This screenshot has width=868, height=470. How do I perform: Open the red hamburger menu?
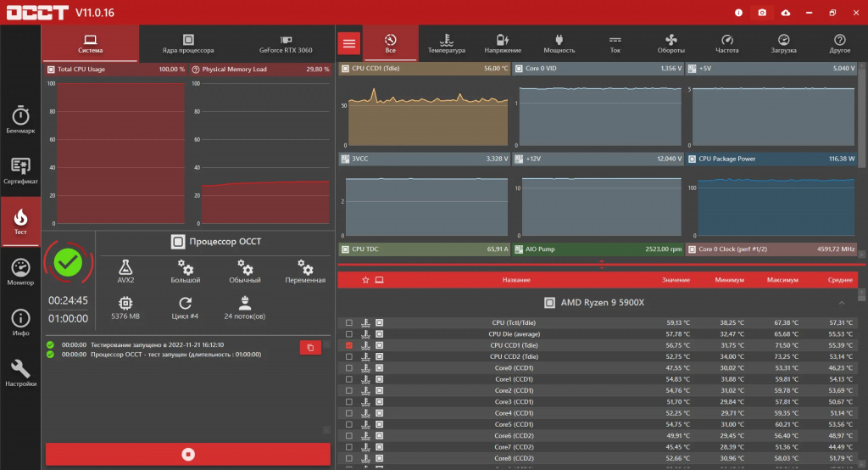point(349,43)
